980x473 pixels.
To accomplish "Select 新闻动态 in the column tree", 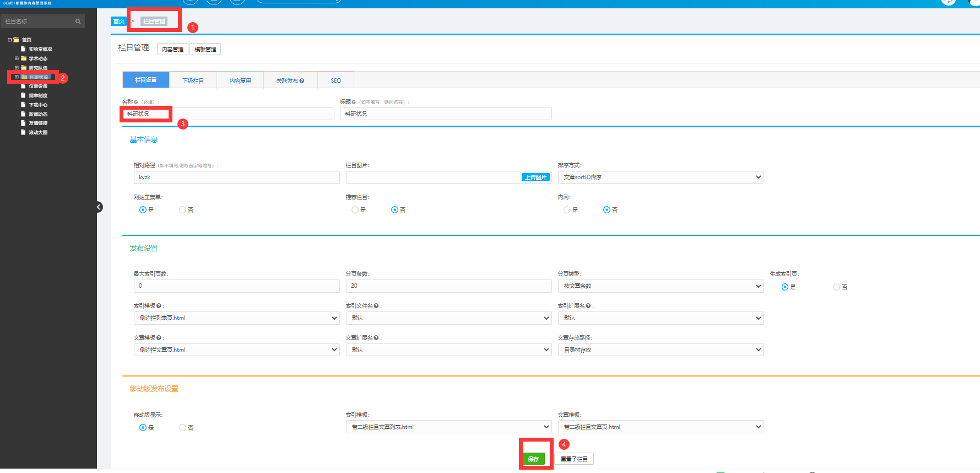I will (38, 114).
